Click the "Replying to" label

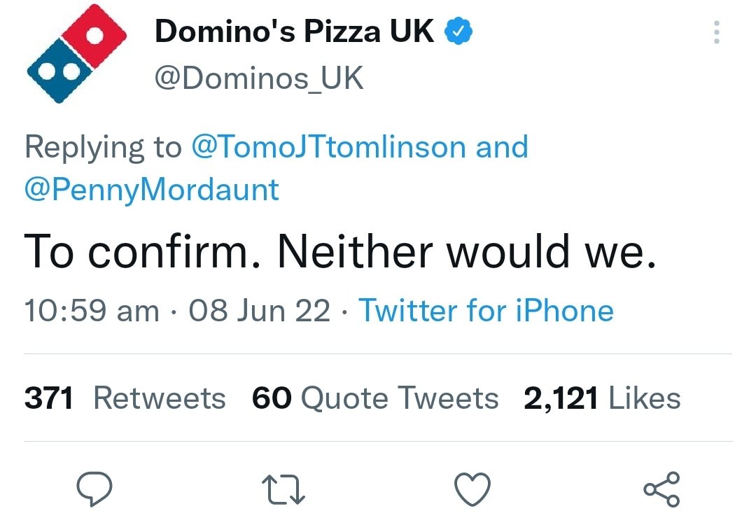pos(102,148)
